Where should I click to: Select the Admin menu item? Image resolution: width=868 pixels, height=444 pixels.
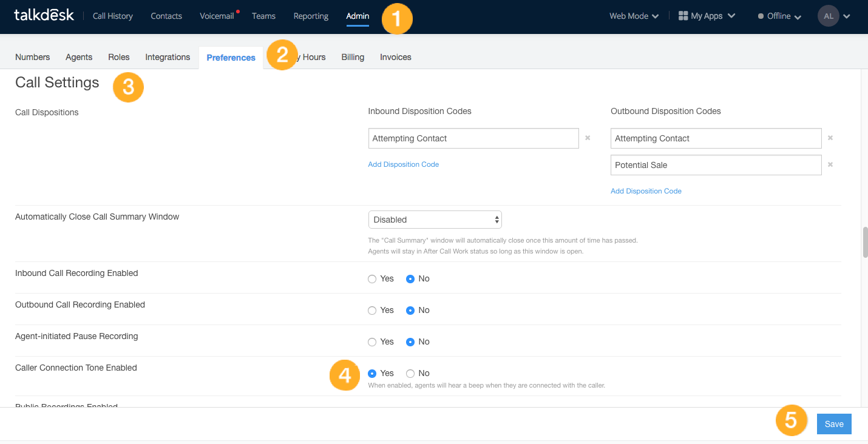[x=358, y=16]
